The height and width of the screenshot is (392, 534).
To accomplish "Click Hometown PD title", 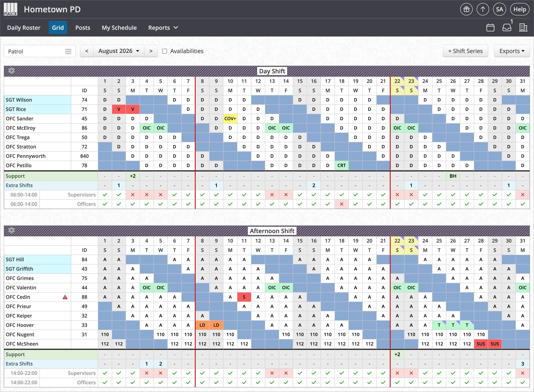I will coord(52,9).
